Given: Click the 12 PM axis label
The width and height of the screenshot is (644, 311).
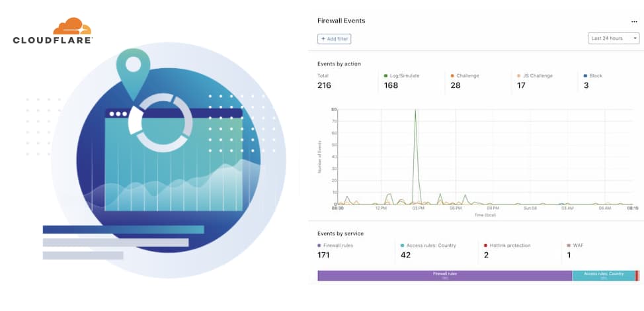Looking at the screenshot, I should [x=381, y=208].
